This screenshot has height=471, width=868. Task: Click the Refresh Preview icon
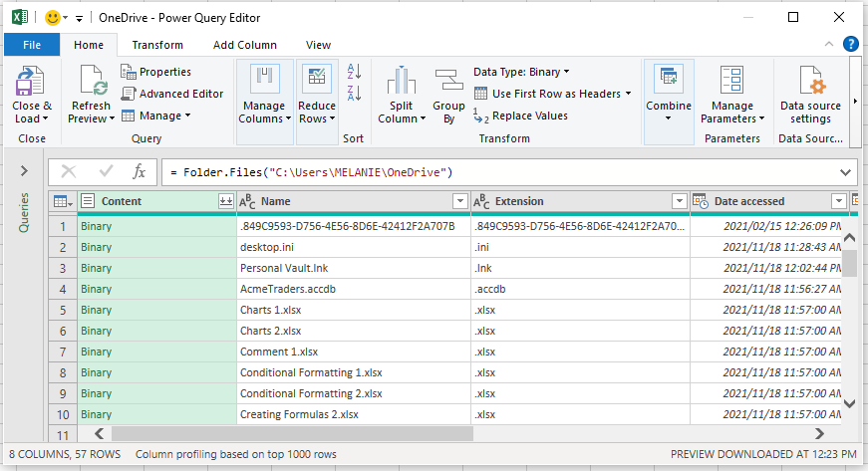(x=92, y=81)
